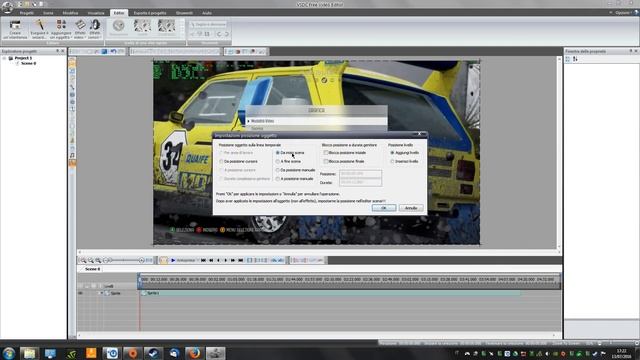Select the Da inizio scena radio button
This screenshot has height=360, width=640.
click(278, 153)
